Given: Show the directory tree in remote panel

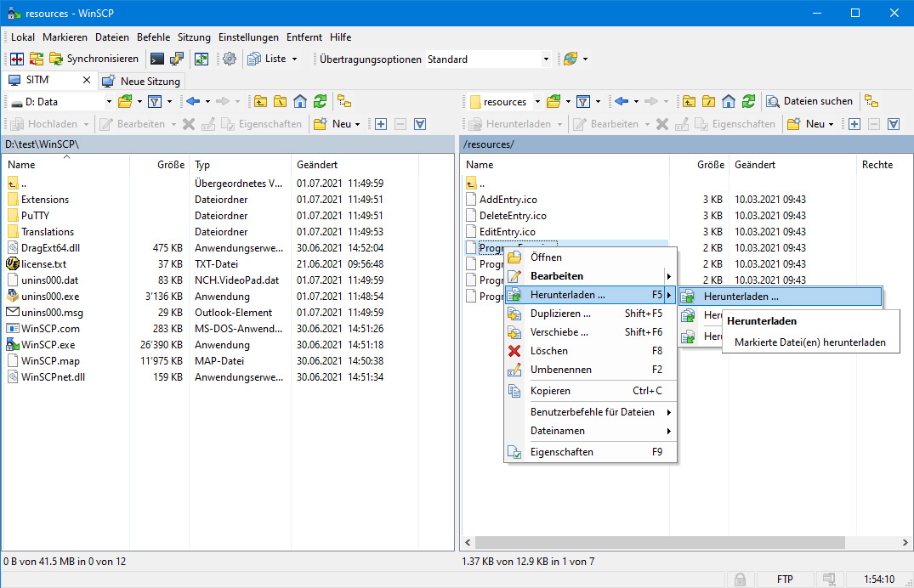Looking at the screenshot, I should [x=871, y=102].
